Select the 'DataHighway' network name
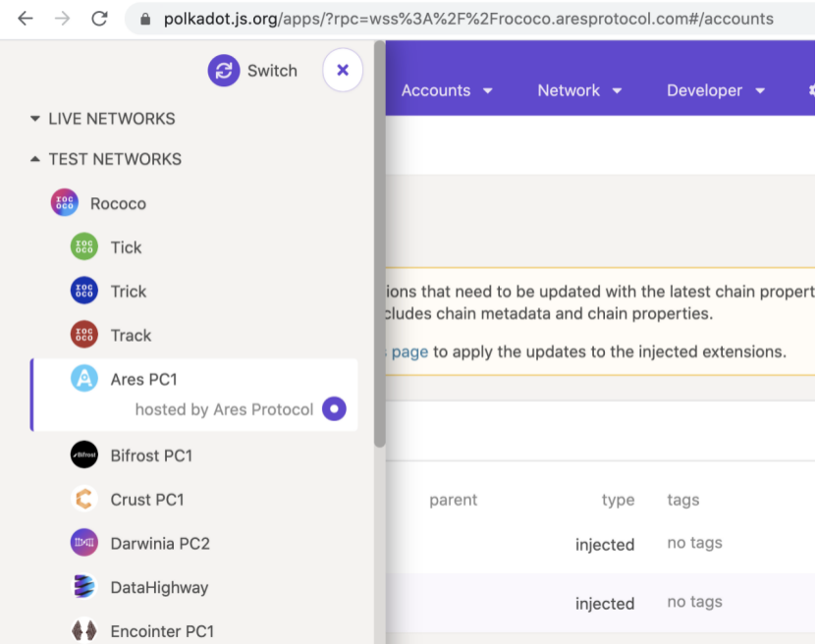 [x=159, y=587]
